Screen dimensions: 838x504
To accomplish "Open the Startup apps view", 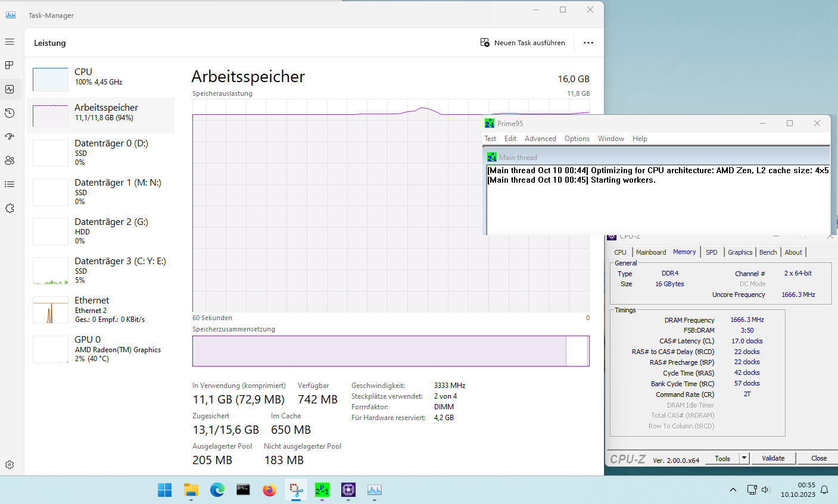I will click(x=10, y=136).
